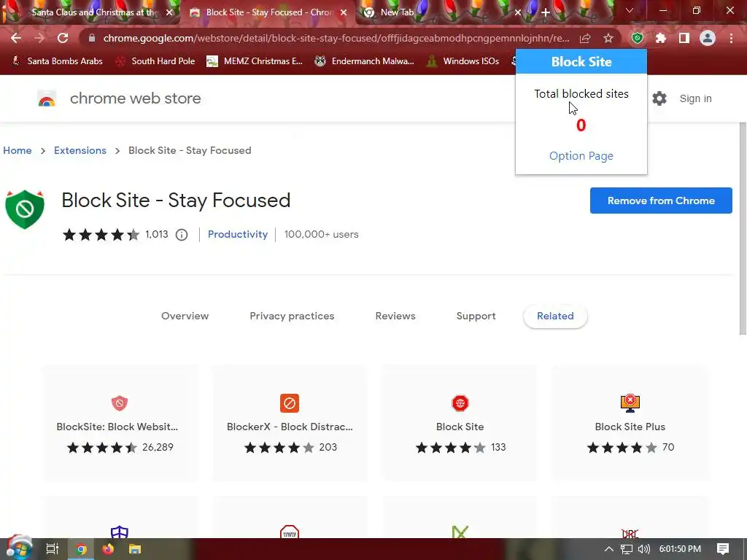Open Santa Bombs Arabs bookmark
Image resolution: width=747 pixels, height=560 pixels.
(57, 61)
